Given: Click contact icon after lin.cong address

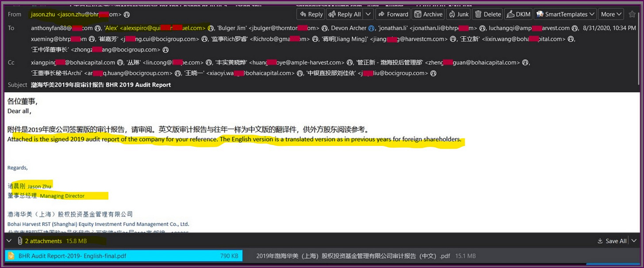Looking at the screenshot, I should coord(209,63).
